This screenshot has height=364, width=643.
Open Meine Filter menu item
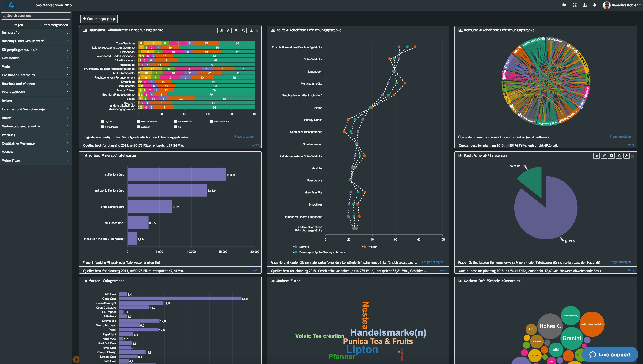coord(36,161)
